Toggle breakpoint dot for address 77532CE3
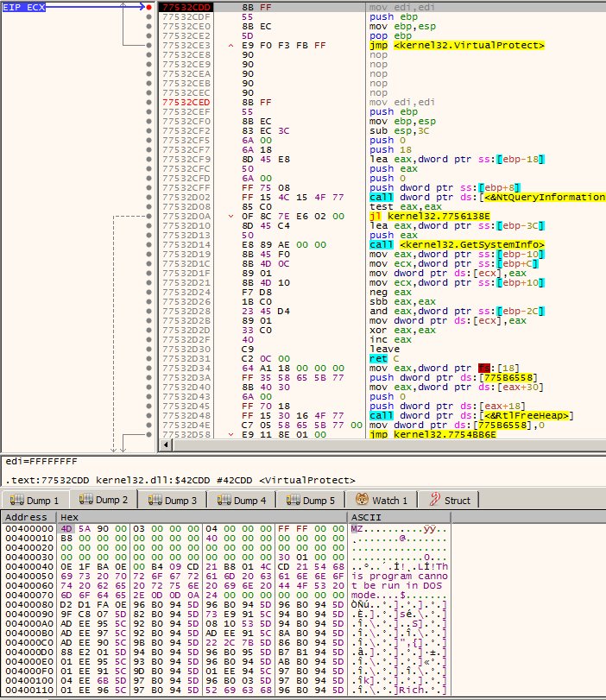Screen dimensions: 606x700 coord(148,45)
